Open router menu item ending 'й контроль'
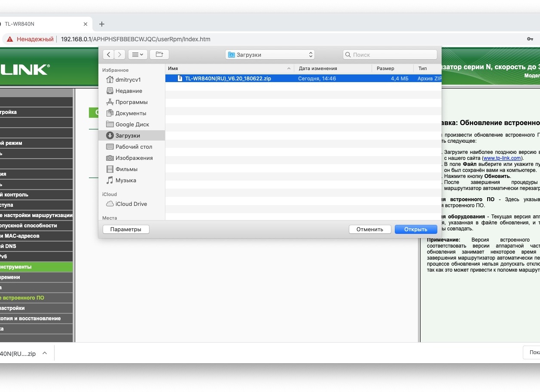Image resolution: width=540 pixels, height=392 pixels. click(36, 195)
